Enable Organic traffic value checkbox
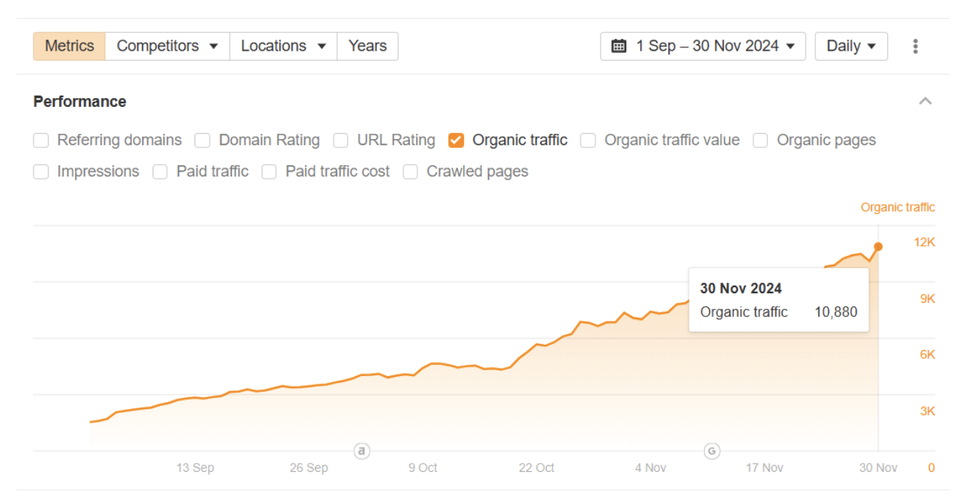The width and height of the screenshot is (980, 498). pos(588,141)
